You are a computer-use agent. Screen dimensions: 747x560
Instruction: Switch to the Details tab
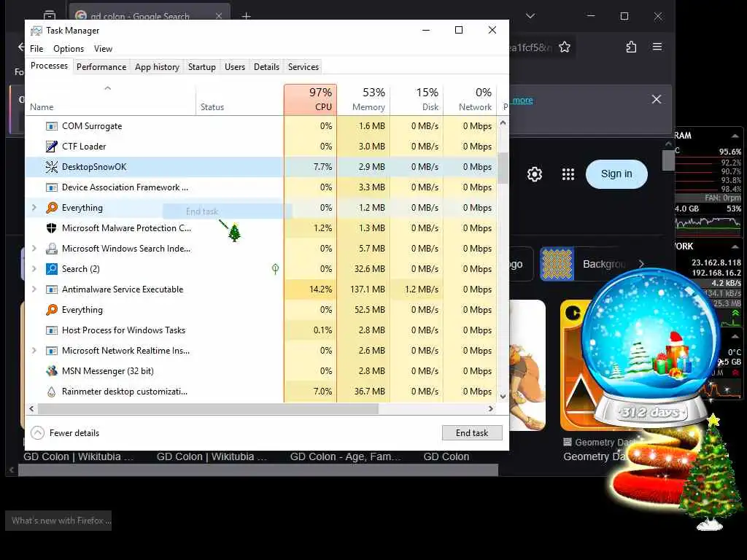click(266, 67)
